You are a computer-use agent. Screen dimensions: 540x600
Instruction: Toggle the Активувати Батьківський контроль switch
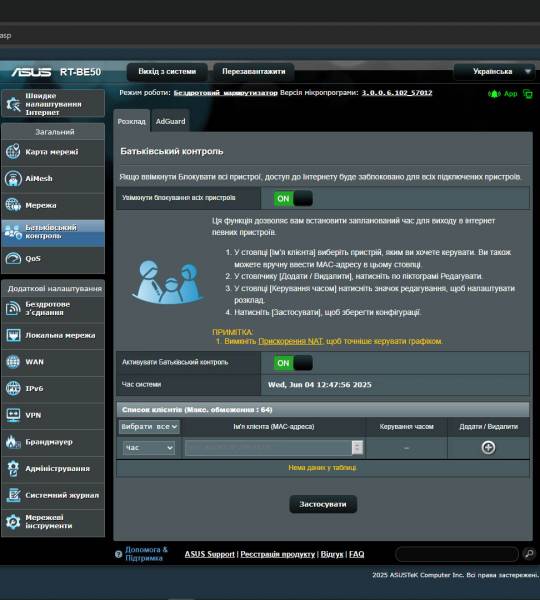(x=293, y=363)
